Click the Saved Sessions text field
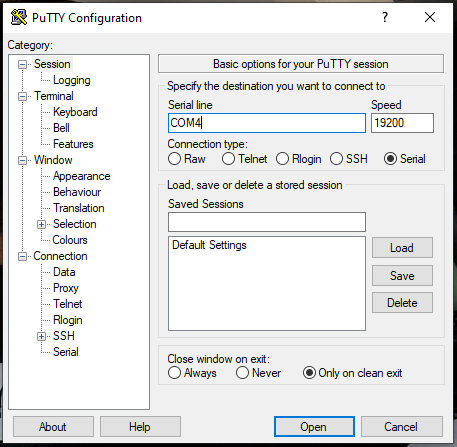Screen dimensions: 457x447 pyautogui.click(x=267, y=222)
